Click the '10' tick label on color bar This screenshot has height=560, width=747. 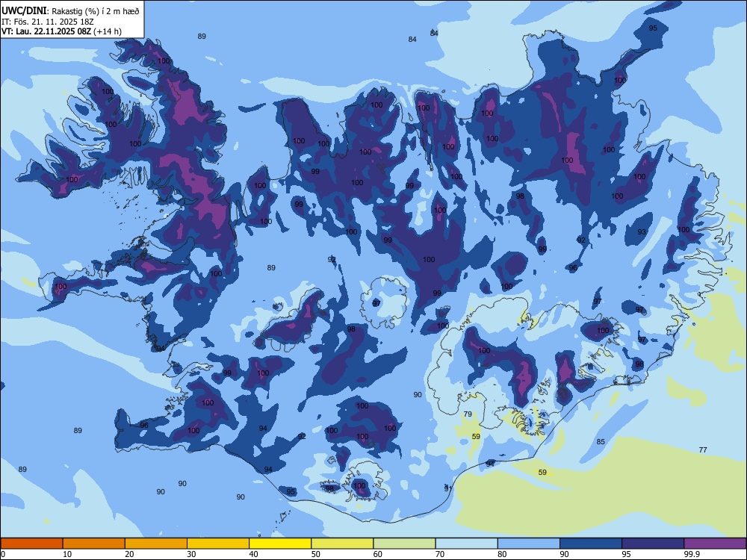point(67,554)
